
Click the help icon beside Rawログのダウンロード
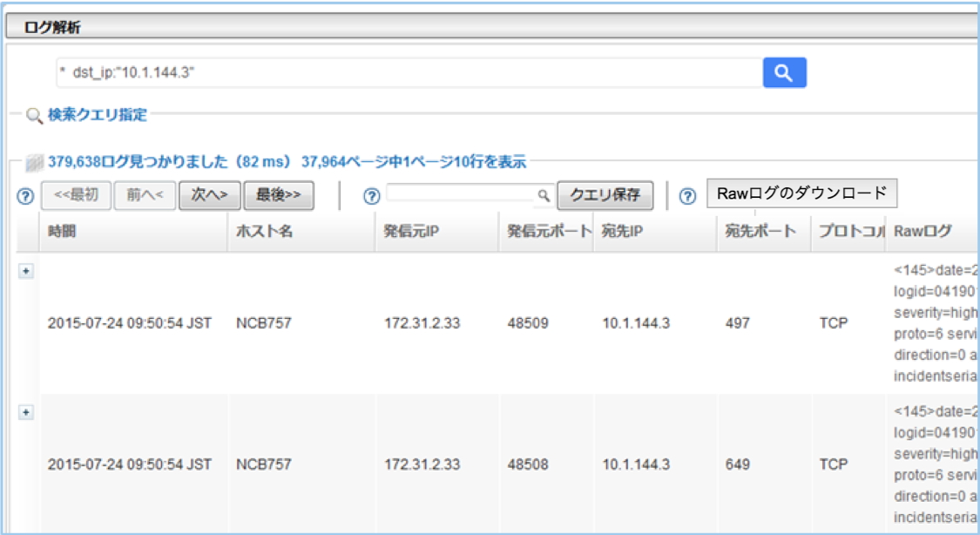[686, 195]
